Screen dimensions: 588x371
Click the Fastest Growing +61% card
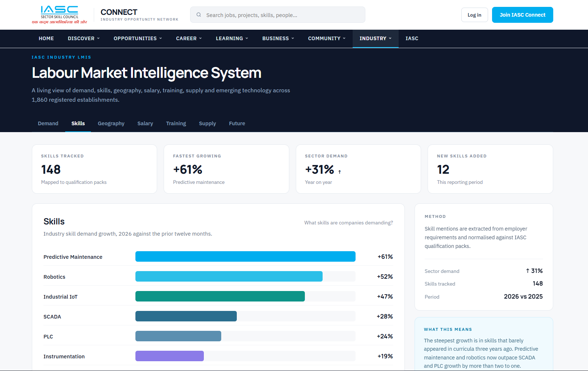226,169
